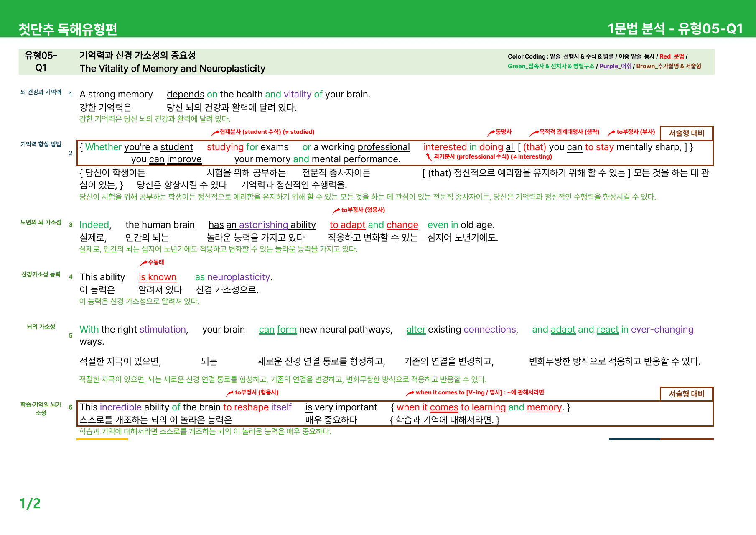Click the 'to부정사 (부사)' annotation
This screenshot has width=756, height=535.
click(x=636, y=132)
